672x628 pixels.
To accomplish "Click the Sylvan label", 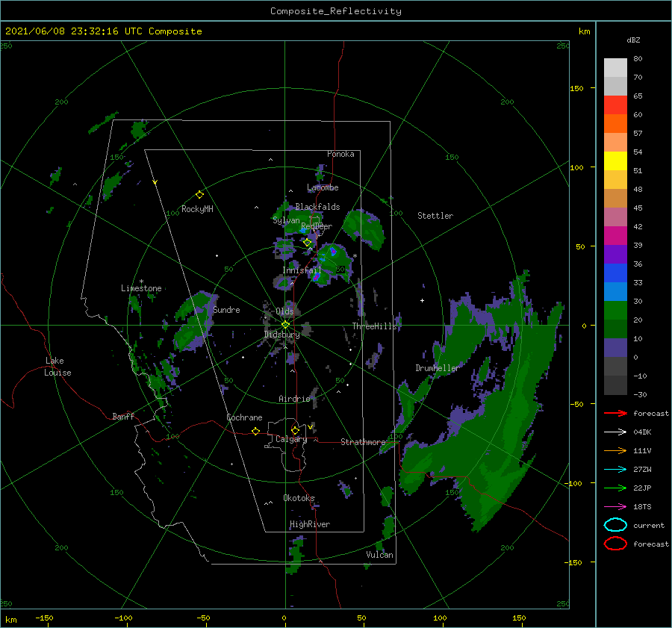I will [x=286, y=220].
